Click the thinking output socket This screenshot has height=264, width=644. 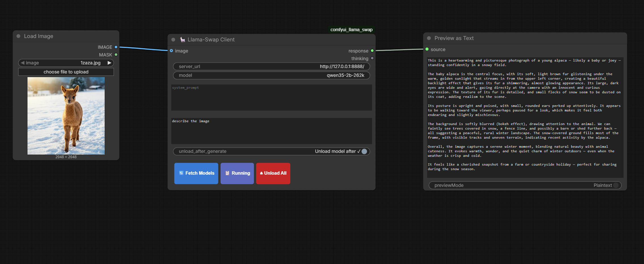(372, 58)
